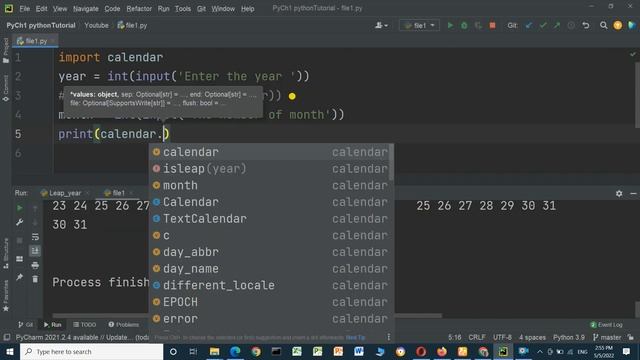Open the Commit tool window

[x=6, y=88]
